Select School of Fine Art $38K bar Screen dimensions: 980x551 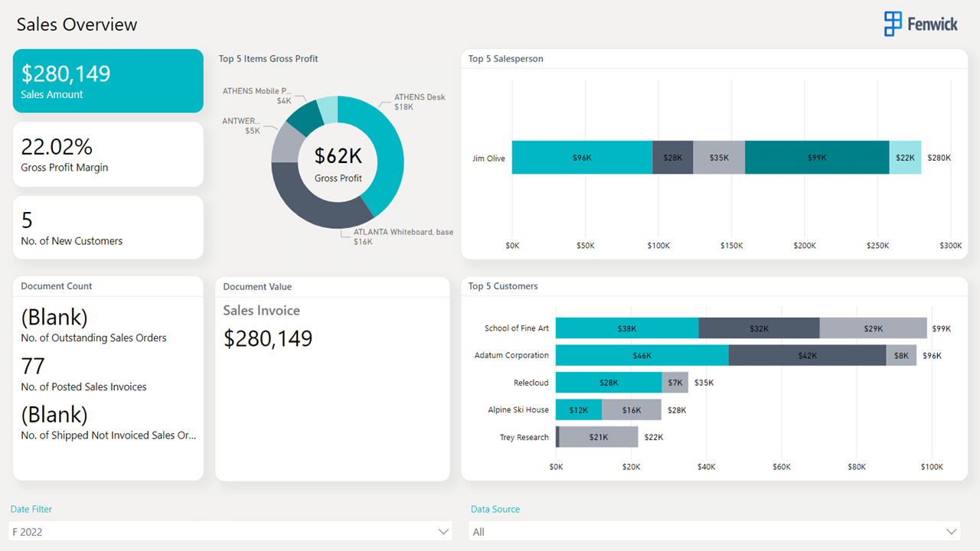[627, 328]
